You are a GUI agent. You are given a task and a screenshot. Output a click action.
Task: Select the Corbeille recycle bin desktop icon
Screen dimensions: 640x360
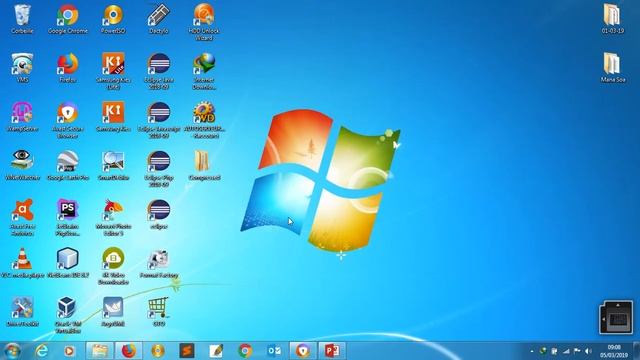click(22, 19)
